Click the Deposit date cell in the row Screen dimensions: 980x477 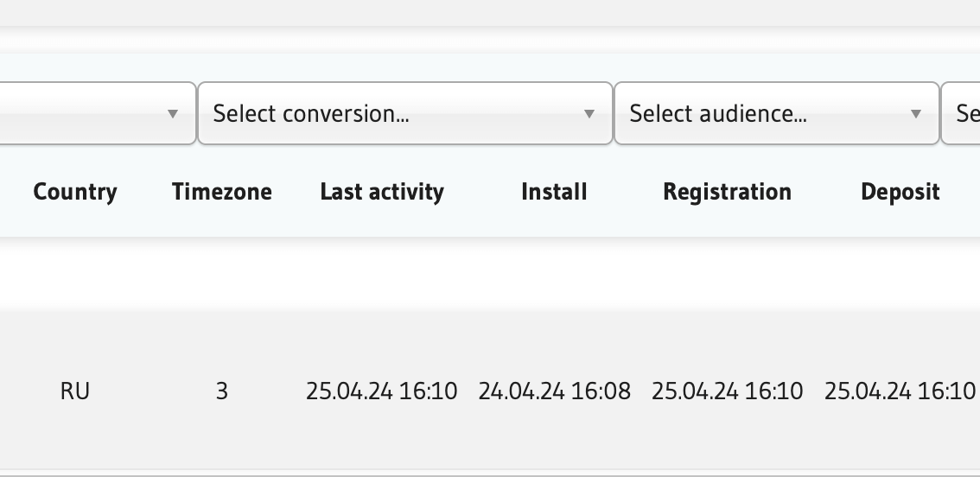pos(900,391)
